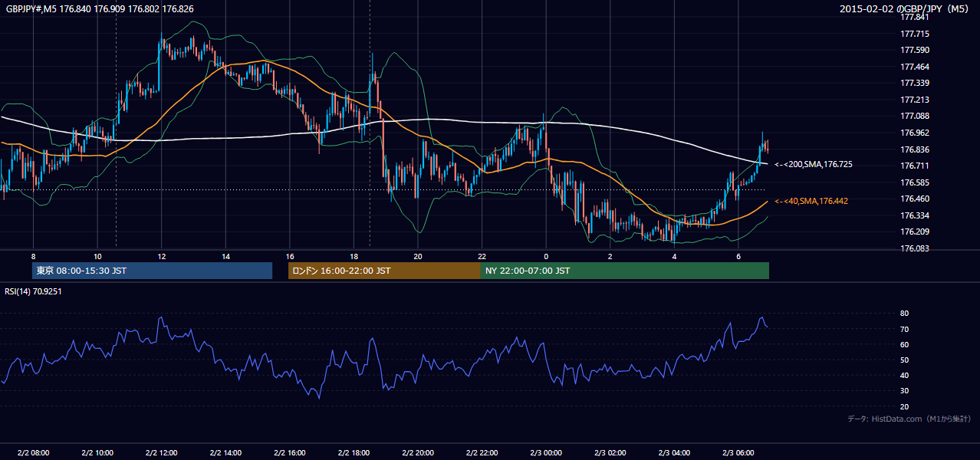The height and width of the screenshot is (460, 980).
Task: Click price level 176.334 on the axis
Action: click(x=914, y=215)
